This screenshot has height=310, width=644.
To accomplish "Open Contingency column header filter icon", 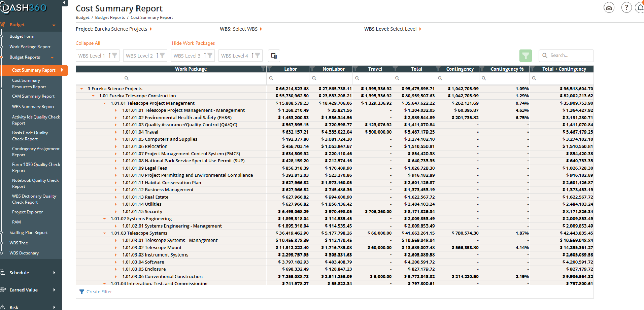I will click(438, 69).
